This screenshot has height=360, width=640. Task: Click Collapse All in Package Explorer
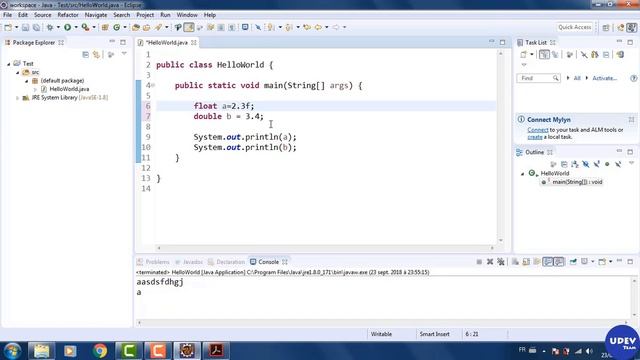coord(85,55)
